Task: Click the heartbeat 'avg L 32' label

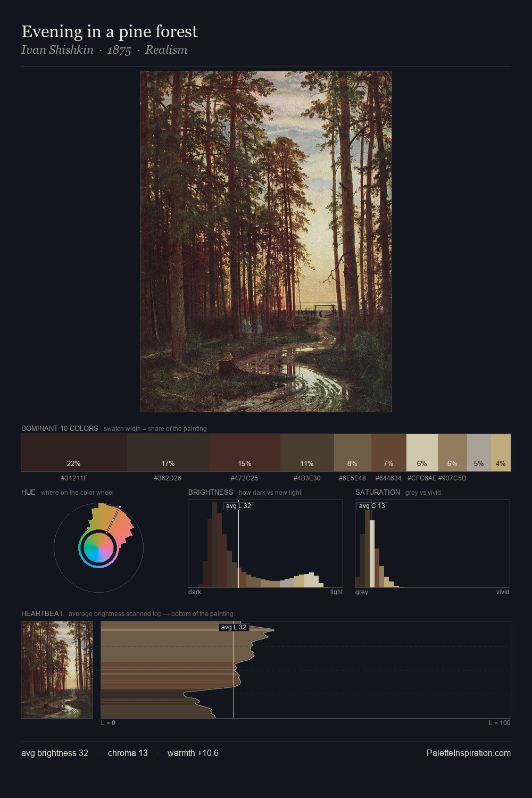Action: tap(234, 627)
